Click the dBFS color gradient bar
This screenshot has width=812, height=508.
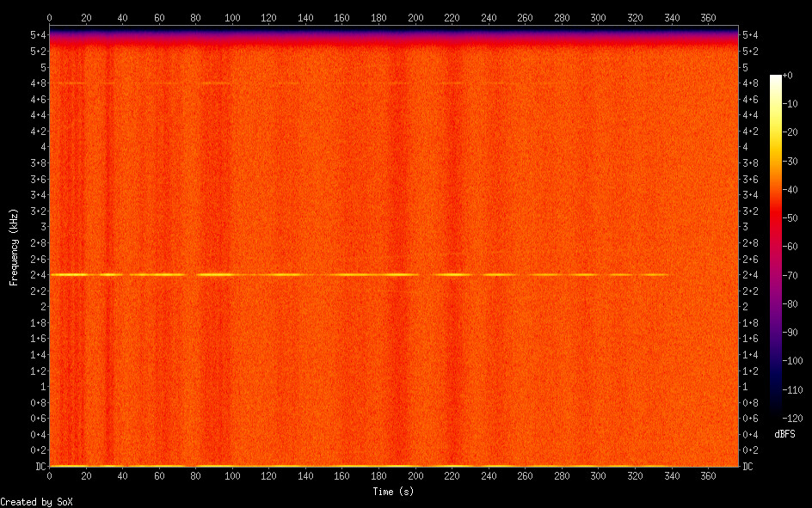coord(776,247)
